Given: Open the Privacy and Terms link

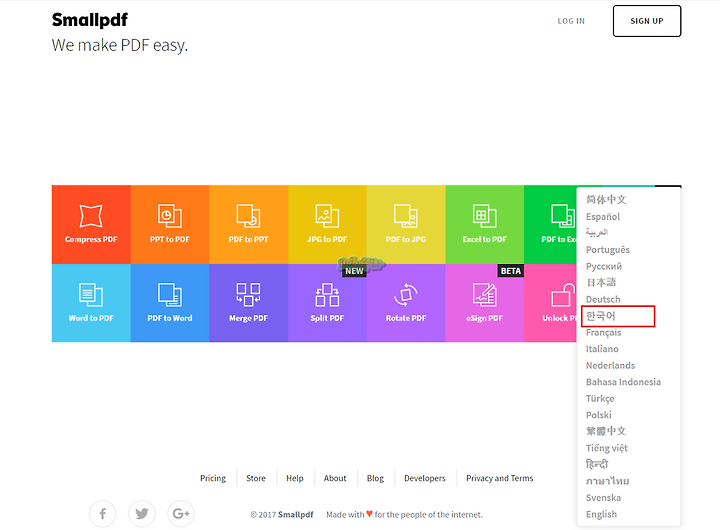Looking at the screenshot, I should 500,478.
